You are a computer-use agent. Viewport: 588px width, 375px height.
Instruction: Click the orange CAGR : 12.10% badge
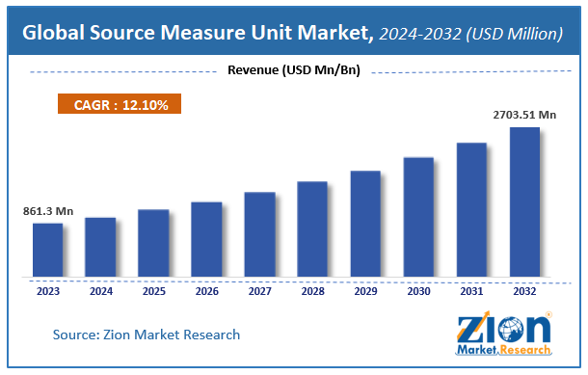pos(120,104)
